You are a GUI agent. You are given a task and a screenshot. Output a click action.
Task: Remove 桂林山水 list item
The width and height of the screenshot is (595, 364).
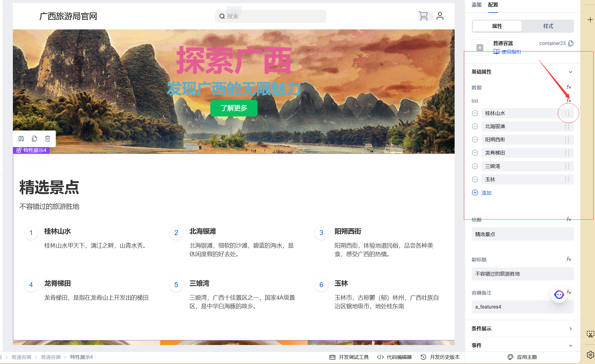pyautogui.click(x=475, y=113)
